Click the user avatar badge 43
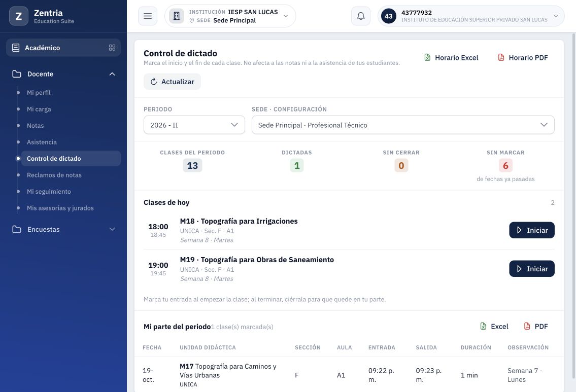The height and width of the screenshot is (392, 576). tap(389, 16)
